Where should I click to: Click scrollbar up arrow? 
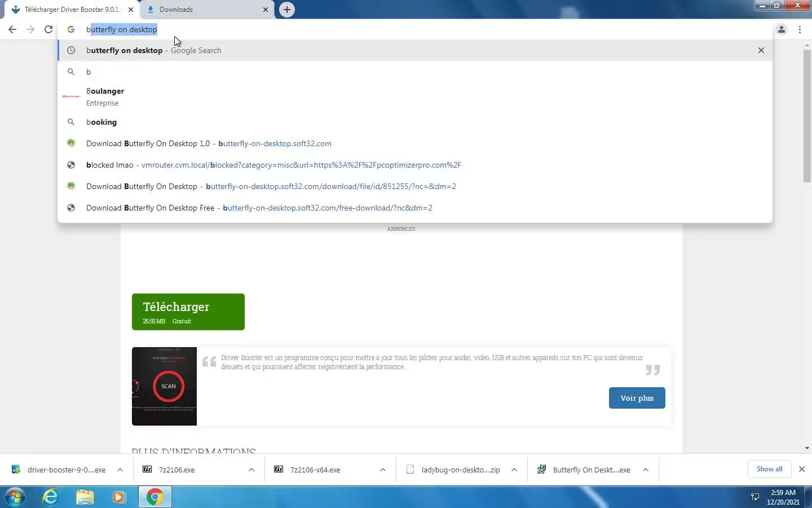(x=807, y=45)
